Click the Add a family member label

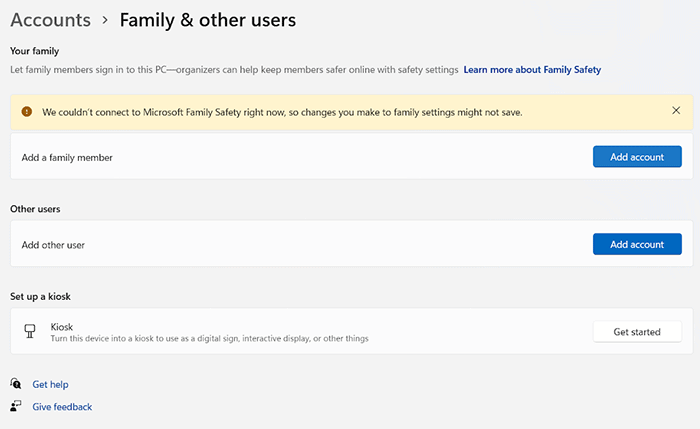(67, 158)
